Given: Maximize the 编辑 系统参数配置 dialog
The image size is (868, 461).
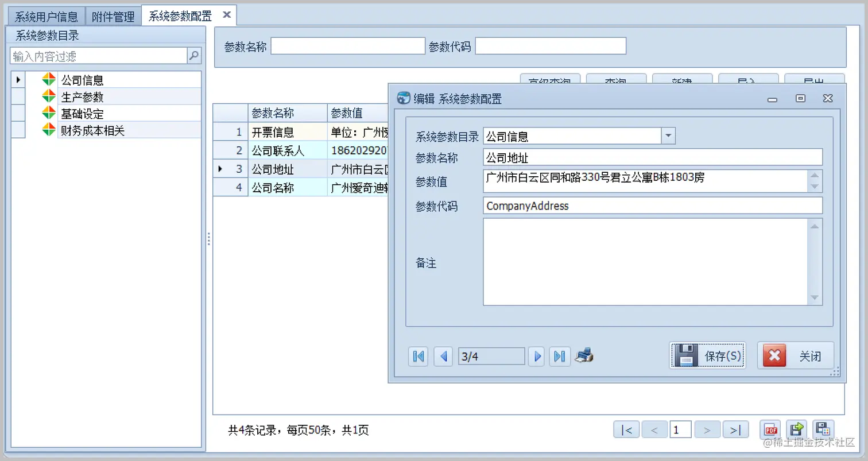Looking at the screenshot, I should 800,99.
